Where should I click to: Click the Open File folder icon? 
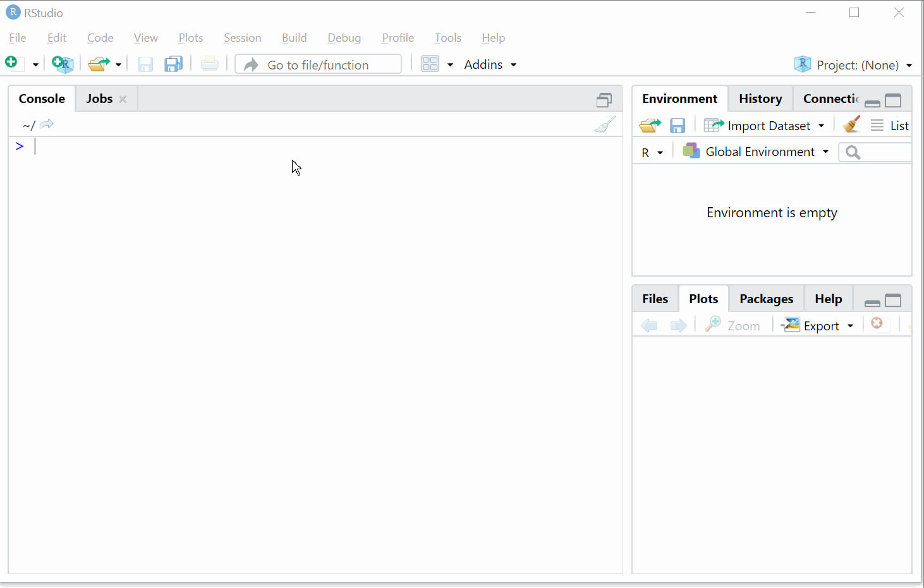click(x=99, y=64)
